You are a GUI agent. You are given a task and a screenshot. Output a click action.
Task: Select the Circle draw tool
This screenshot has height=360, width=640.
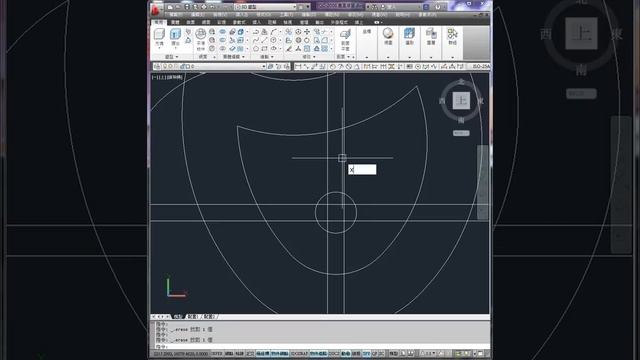(273, 40)
